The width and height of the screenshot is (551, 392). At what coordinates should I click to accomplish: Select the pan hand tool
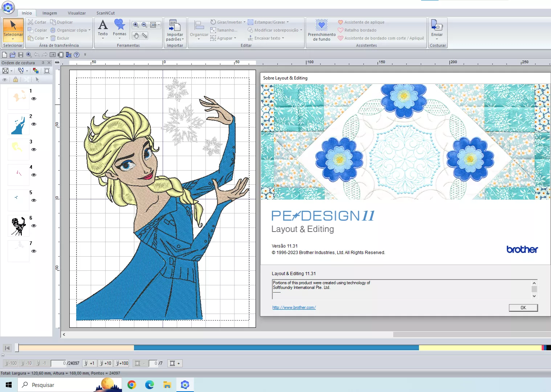(136, 36)
